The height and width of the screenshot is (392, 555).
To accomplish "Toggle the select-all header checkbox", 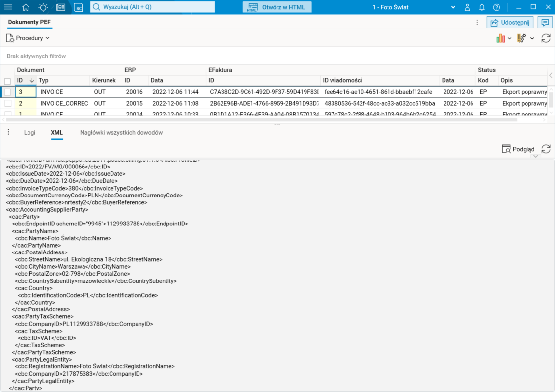I will [7, 81].
